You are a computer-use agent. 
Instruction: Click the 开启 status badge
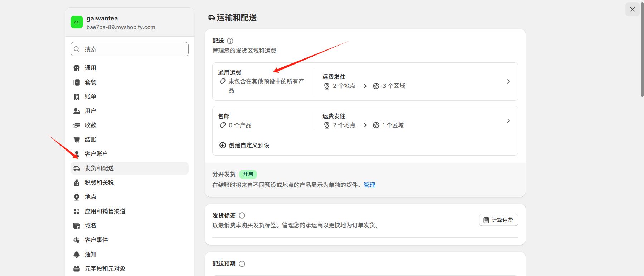(248, 174)
